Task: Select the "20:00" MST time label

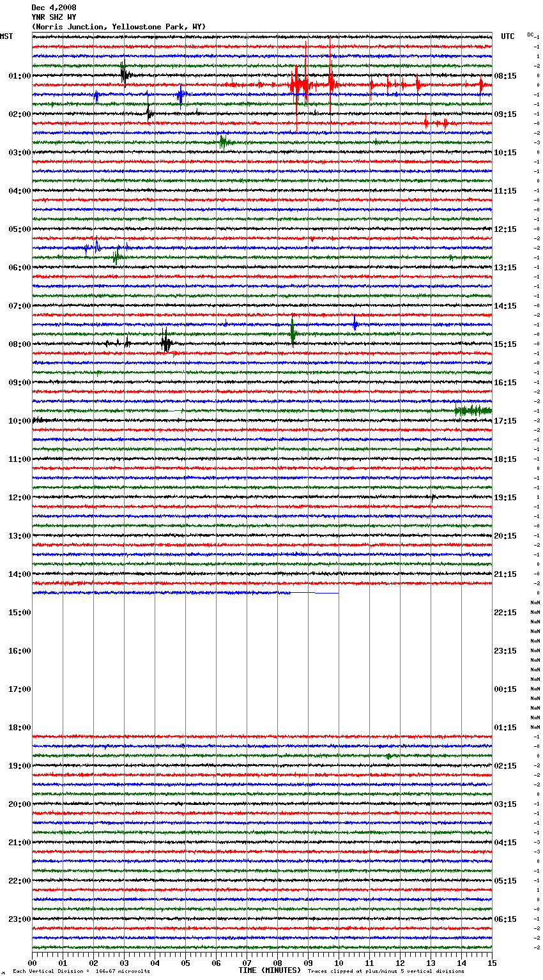Action: [20, 804]
